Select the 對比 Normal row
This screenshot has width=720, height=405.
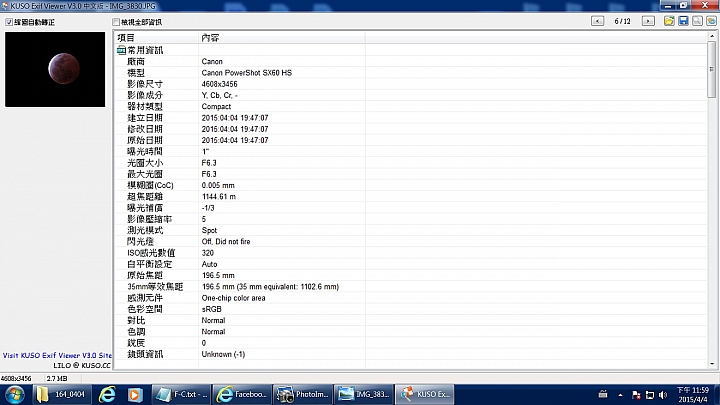point(411,321)
